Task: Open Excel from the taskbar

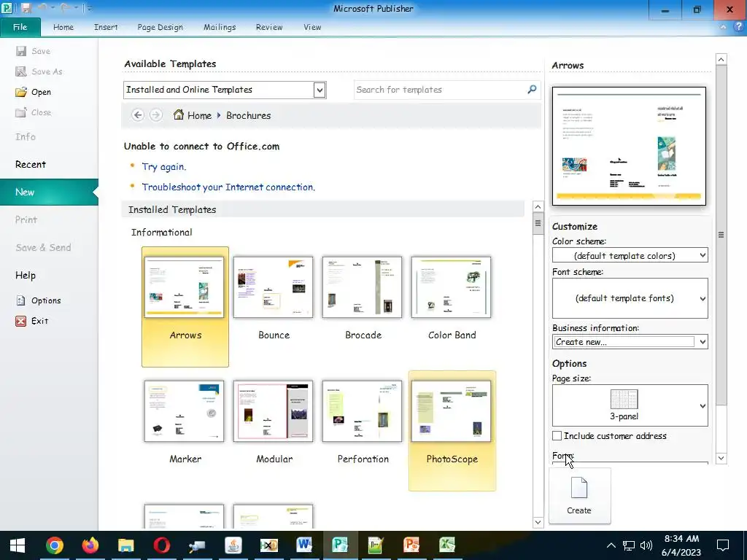Action: 447,545
